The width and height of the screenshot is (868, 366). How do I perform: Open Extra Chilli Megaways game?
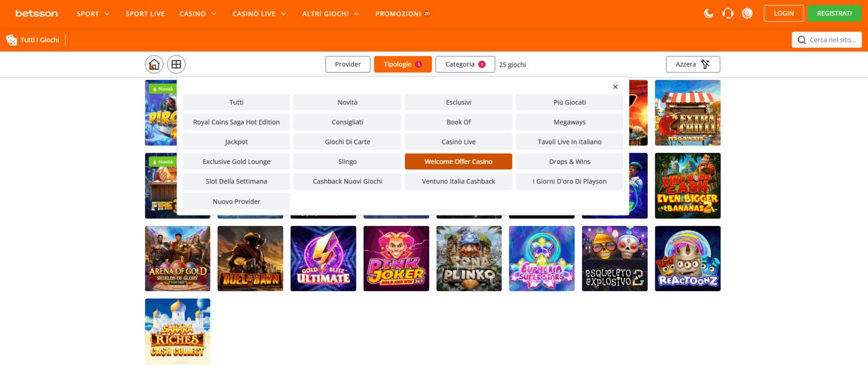688,113
